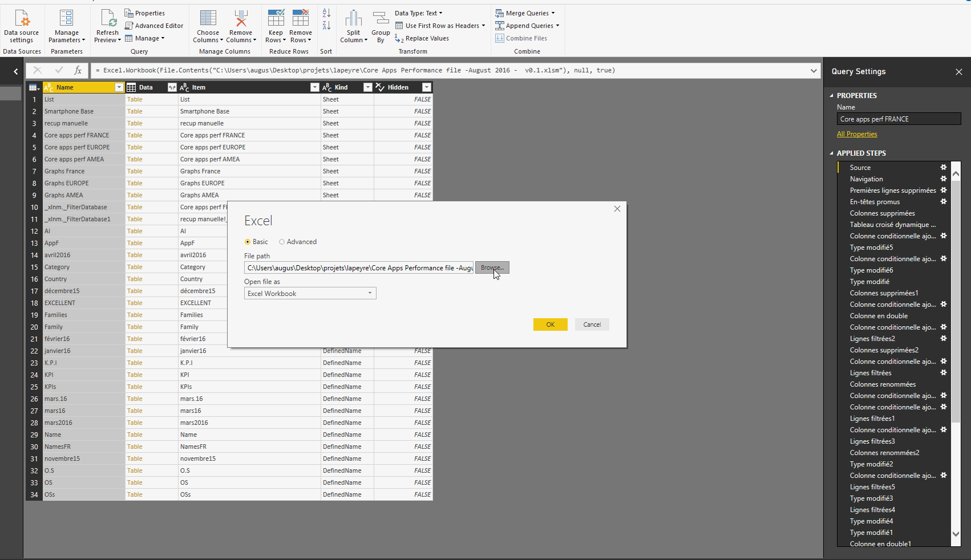Select the Basic radio option

(248, 242)
